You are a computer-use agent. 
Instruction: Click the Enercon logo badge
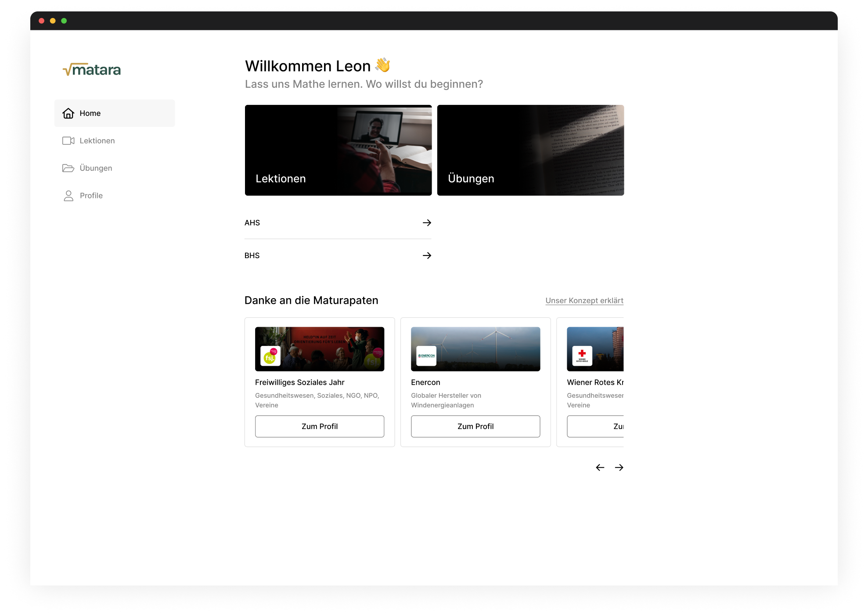click(x=426, y=356)
